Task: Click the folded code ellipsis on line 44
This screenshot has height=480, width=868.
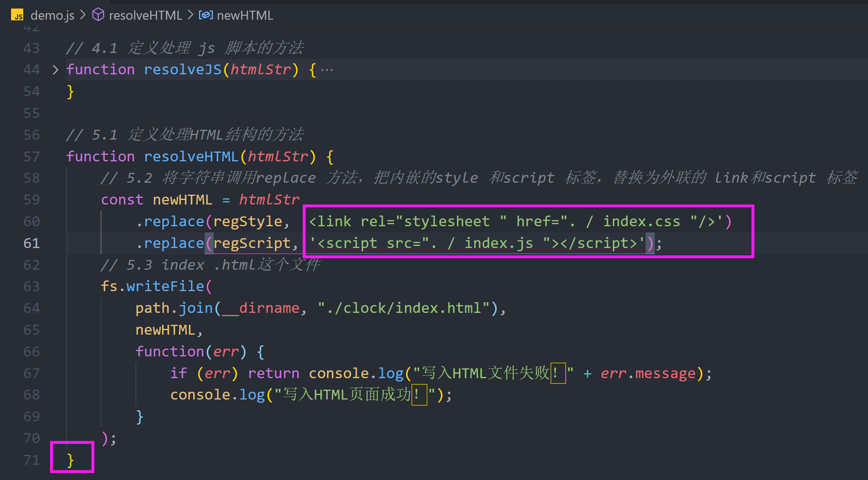Action: coord(327,70)
